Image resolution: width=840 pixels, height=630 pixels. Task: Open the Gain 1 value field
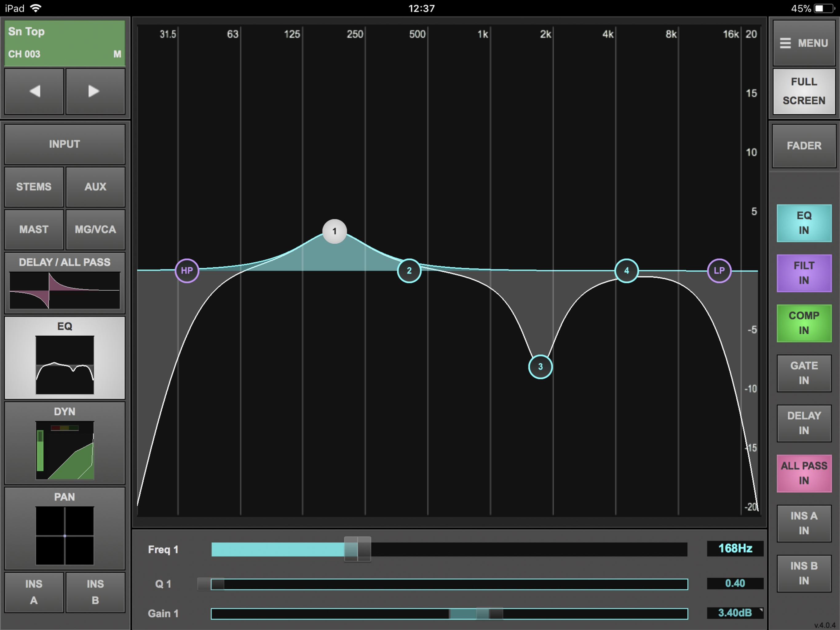click(x=735, y=613)
